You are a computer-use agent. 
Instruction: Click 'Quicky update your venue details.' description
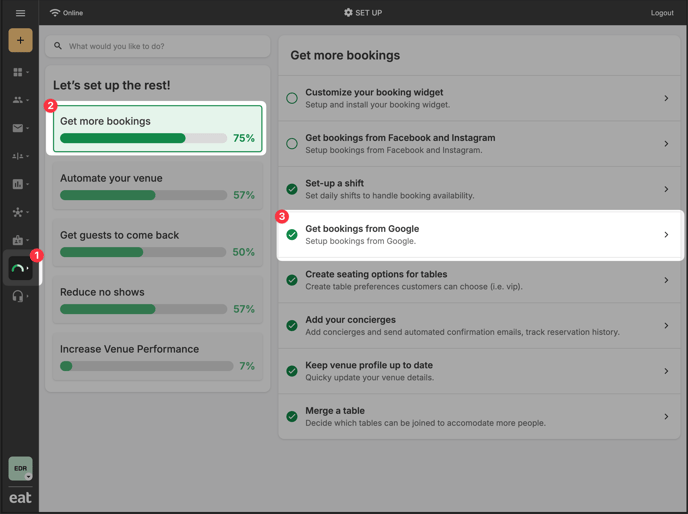coord(369,377)
